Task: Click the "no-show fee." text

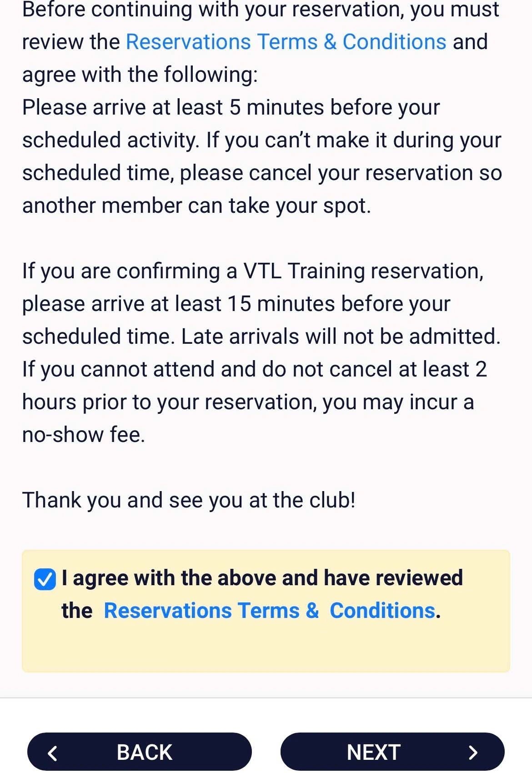Action: point(84,435)
